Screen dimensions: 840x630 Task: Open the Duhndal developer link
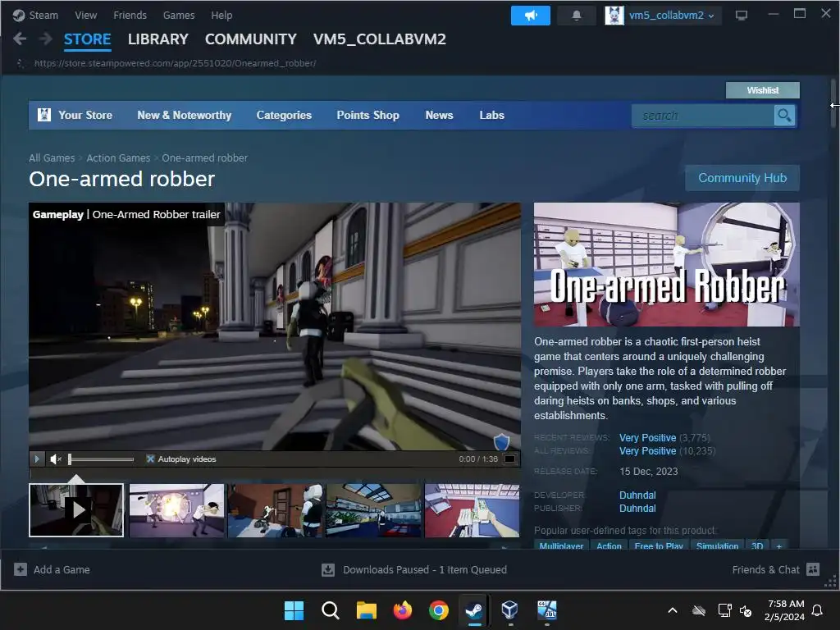tap(637, 495)
